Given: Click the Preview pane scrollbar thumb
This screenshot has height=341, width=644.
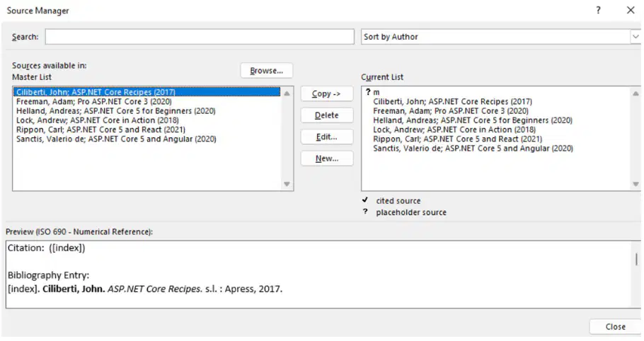Looking at the screenshot, I should 636,259.
